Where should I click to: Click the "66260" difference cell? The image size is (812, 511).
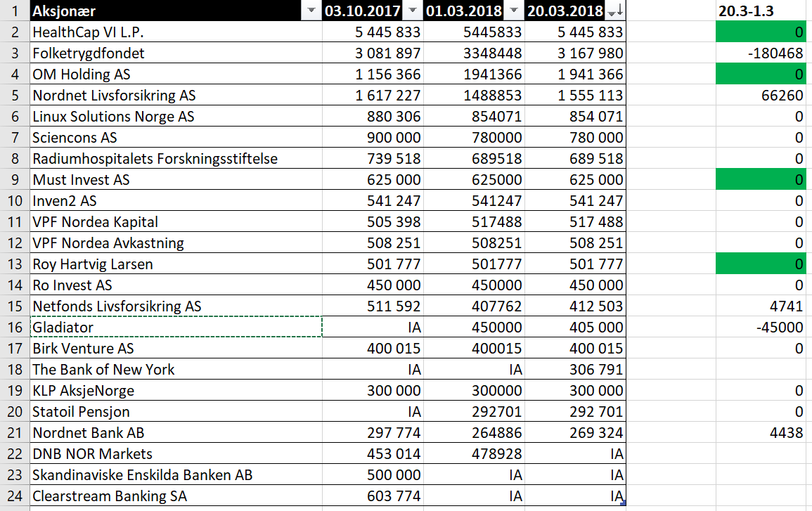coord(761,96)
